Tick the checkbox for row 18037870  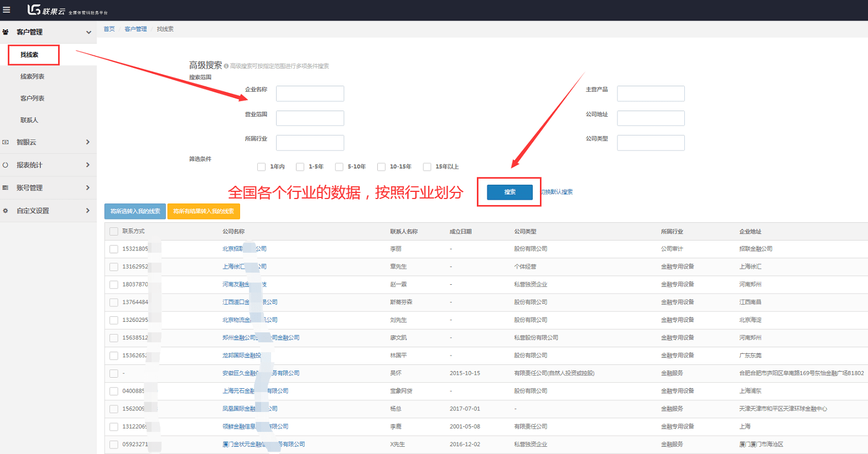[x=113, y=285]
